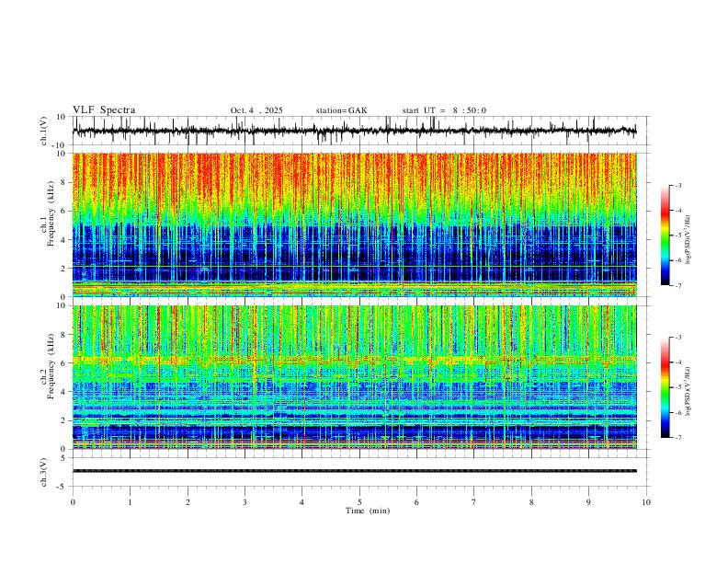Click the "ch.1(V)" waveform axis label
Image resolution: width=728 pixels, height=563 pixels.
pos(44,131)
